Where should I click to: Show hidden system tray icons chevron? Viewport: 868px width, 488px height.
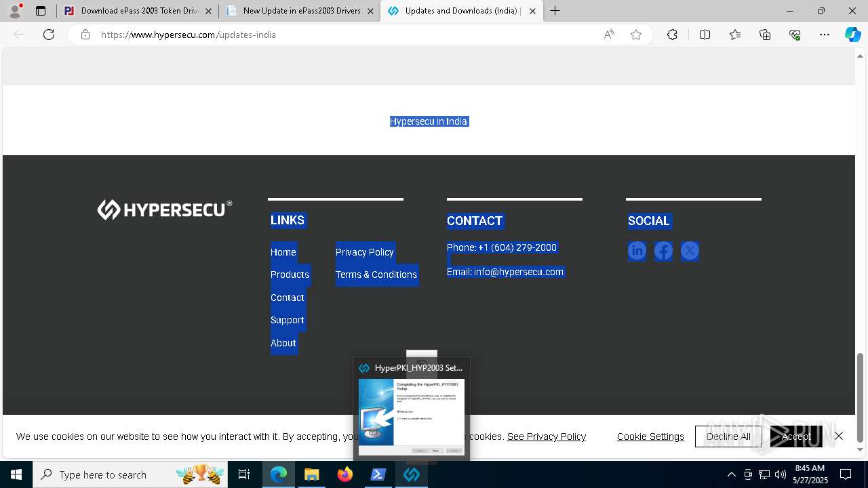pos(732,474)
